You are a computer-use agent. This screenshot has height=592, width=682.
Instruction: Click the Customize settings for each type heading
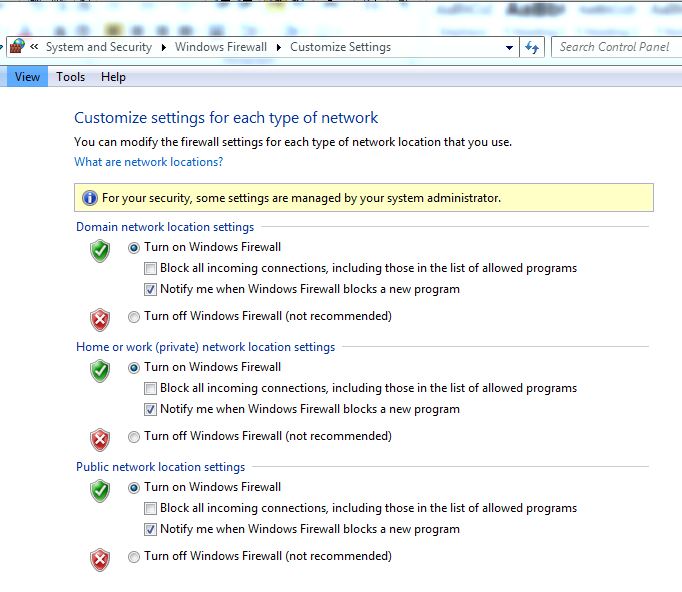(x=226, y=118)
